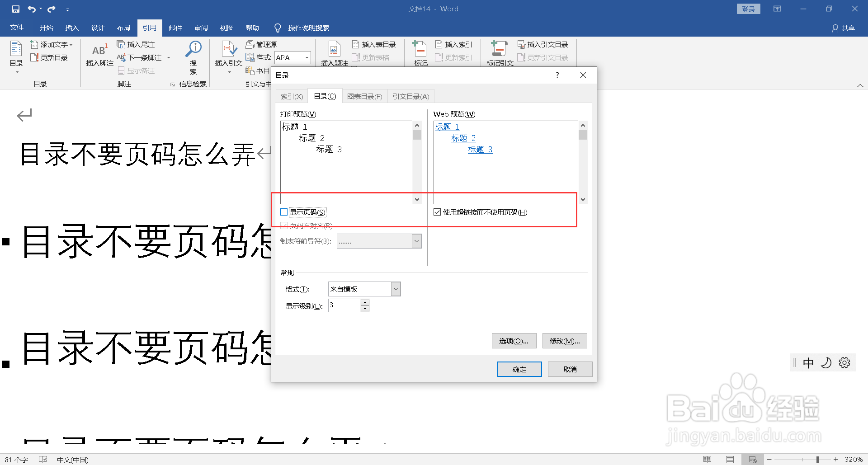Screen dimensions: 868x465
Task: Click the zoom out minus button
Action: tap(769, 460)
